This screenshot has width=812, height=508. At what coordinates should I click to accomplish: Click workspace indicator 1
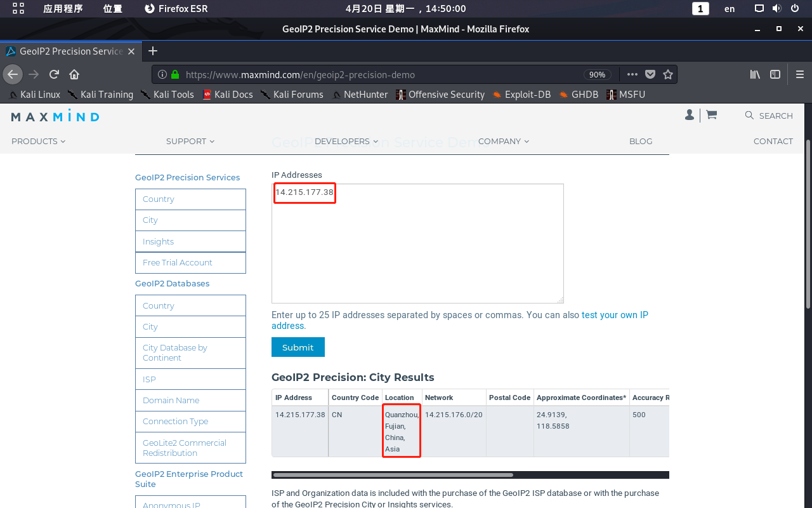point(700,8)
